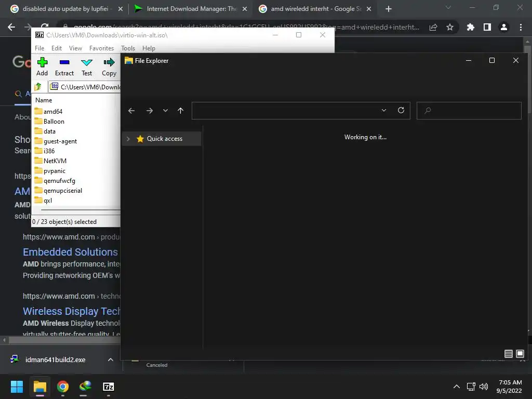The height and width of the screenshot is (399, 532).
Task: Go back in File Explorer
Action: [131, 111]
